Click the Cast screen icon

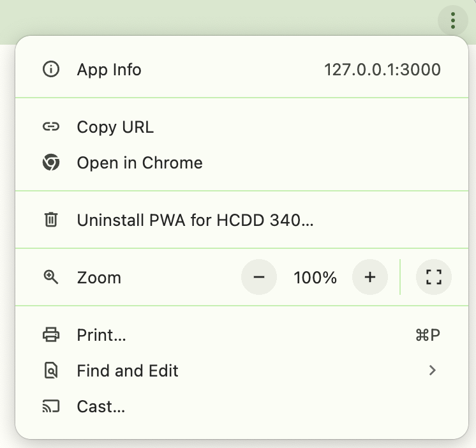click(50, 407)
